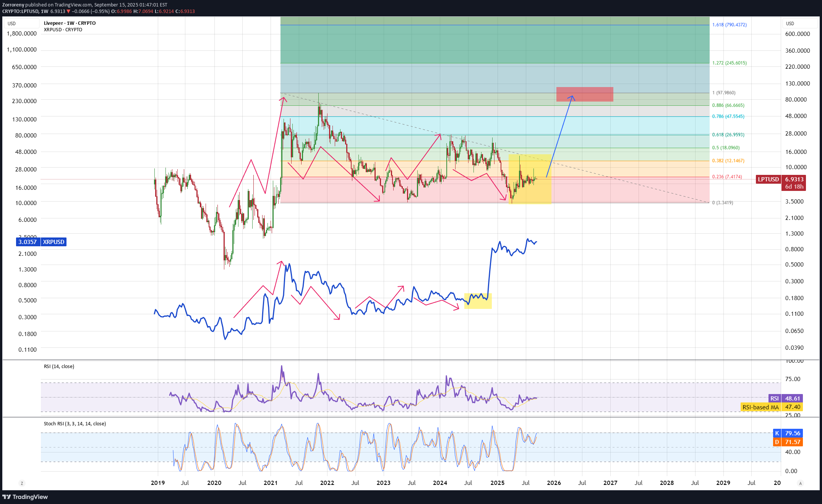Click the Stoch RSI (3, 3, 14, 14, close) legend
This screenshot has width=822, height=504.
tap(75, 423)
